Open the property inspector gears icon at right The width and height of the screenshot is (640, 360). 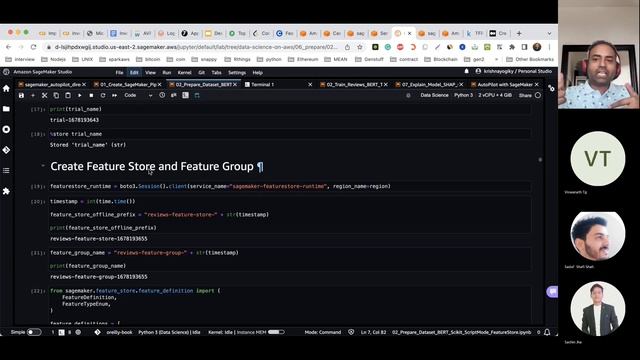[x=551, y=88]
